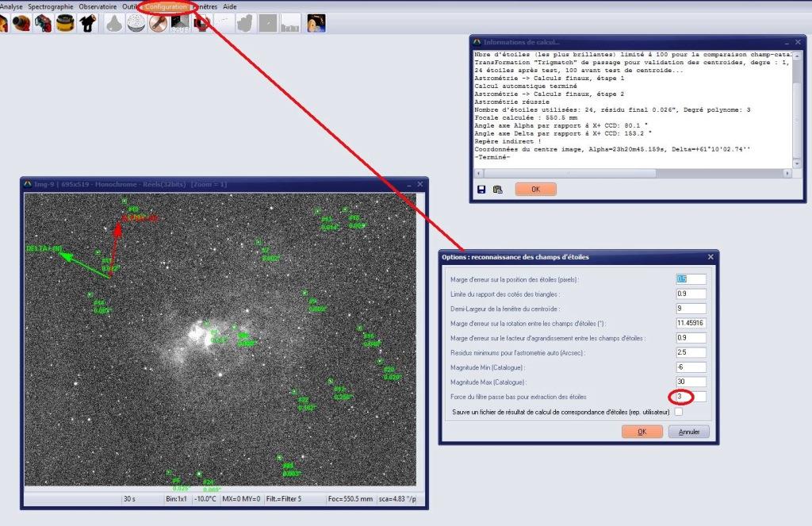Enable 'Sauve un fichier de résultat' checkbox

tap(678, 412)
